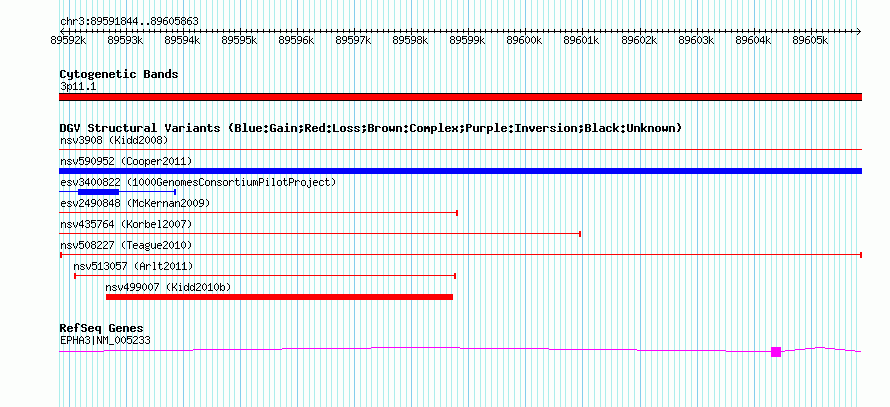Viewport: 890px width, 407px height.
Task: Open the nsv435764 (Korbel2007) variant label
Action: coord(126,224)
